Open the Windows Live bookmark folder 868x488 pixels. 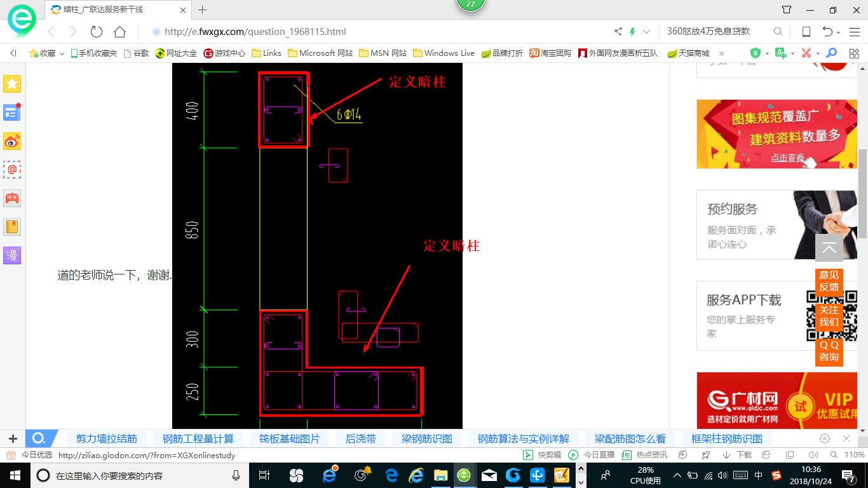[x=444, y=53]
